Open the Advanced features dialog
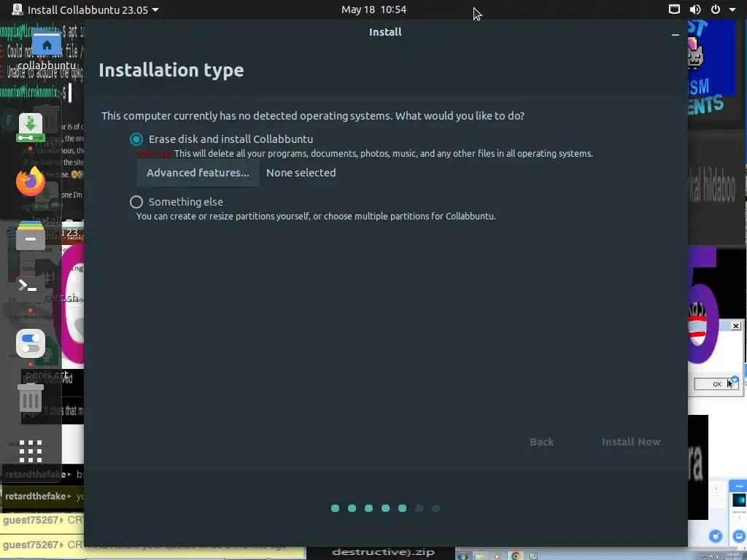The height and width of the screenshot is (560, 747). (198, 173)
